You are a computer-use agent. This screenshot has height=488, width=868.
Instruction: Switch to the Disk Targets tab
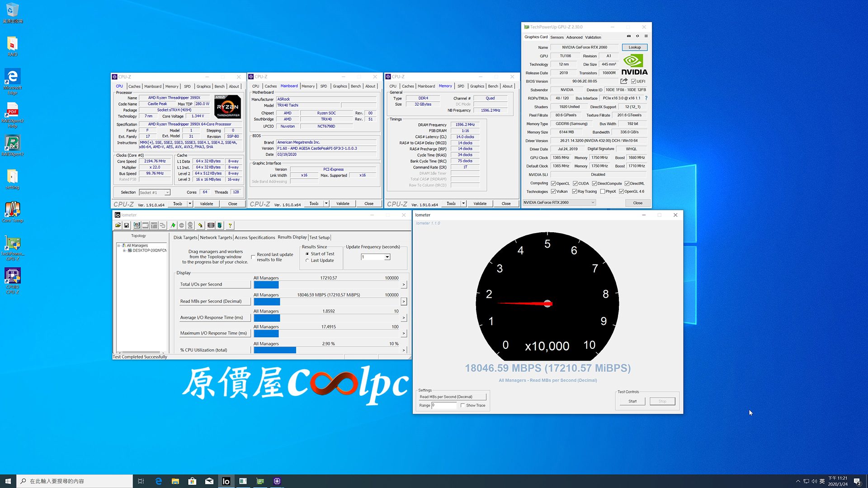(185, 238)
